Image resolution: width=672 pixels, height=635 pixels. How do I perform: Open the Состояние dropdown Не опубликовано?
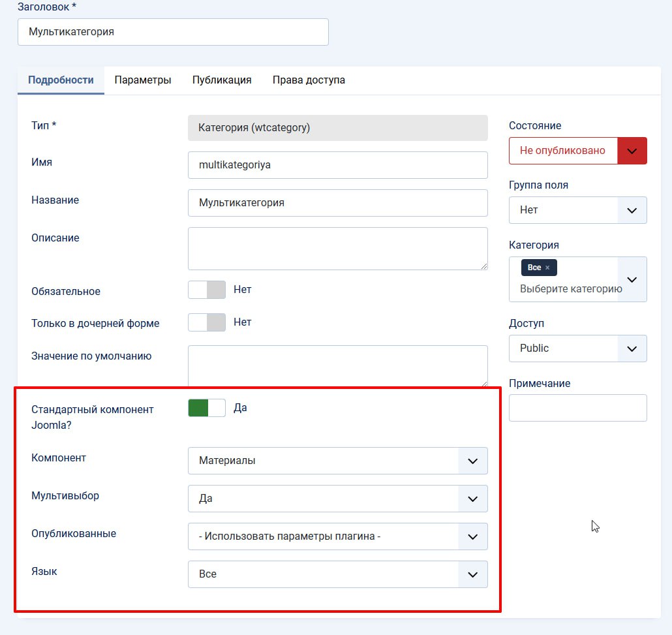point(577,151)
